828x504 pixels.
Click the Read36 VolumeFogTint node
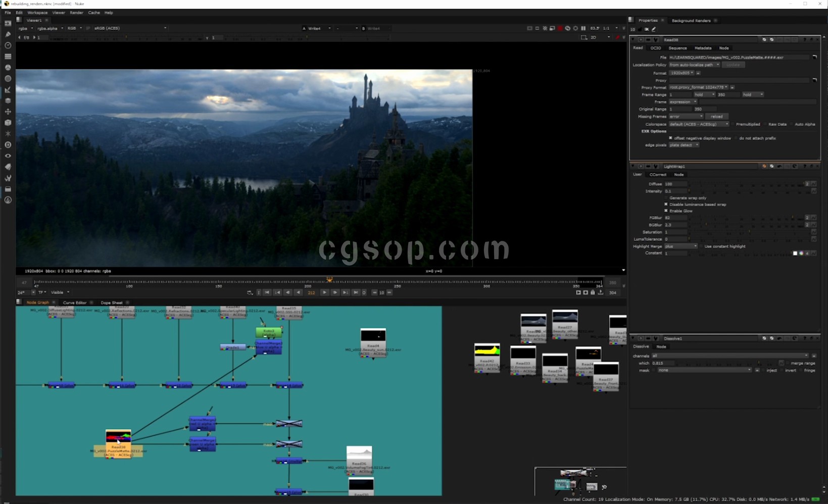coord(359,460)
